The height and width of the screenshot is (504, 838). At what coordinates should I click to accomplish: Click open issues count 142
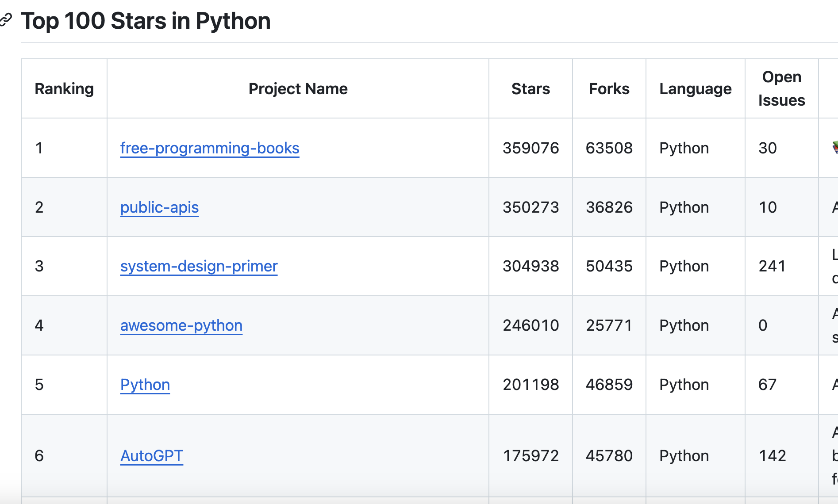(772, 456)
